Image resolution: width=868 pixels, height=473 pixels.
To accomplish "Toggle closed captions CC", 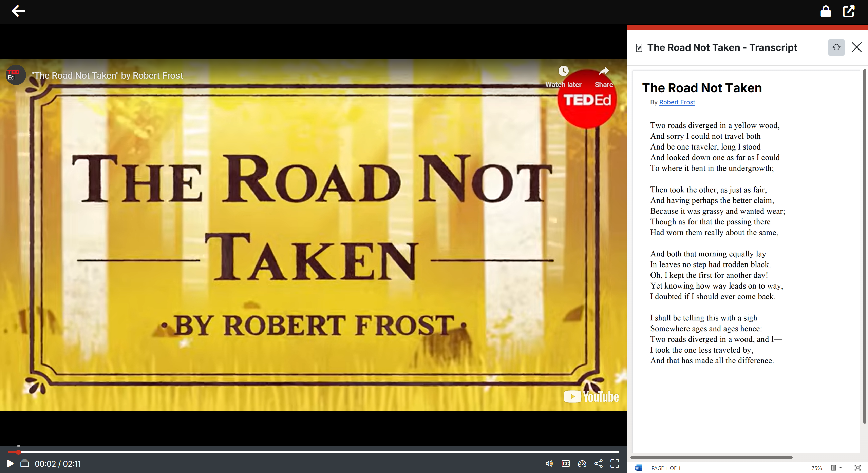I will pos(566,464).
